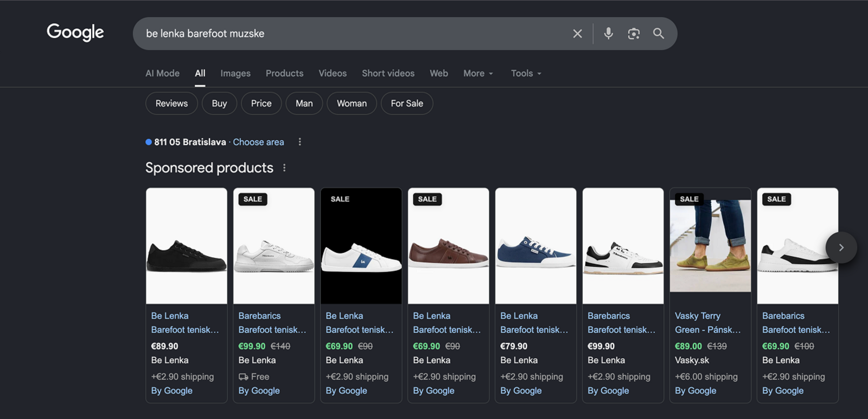
Task: Click the Choose area link
Action: pos(258,142)
